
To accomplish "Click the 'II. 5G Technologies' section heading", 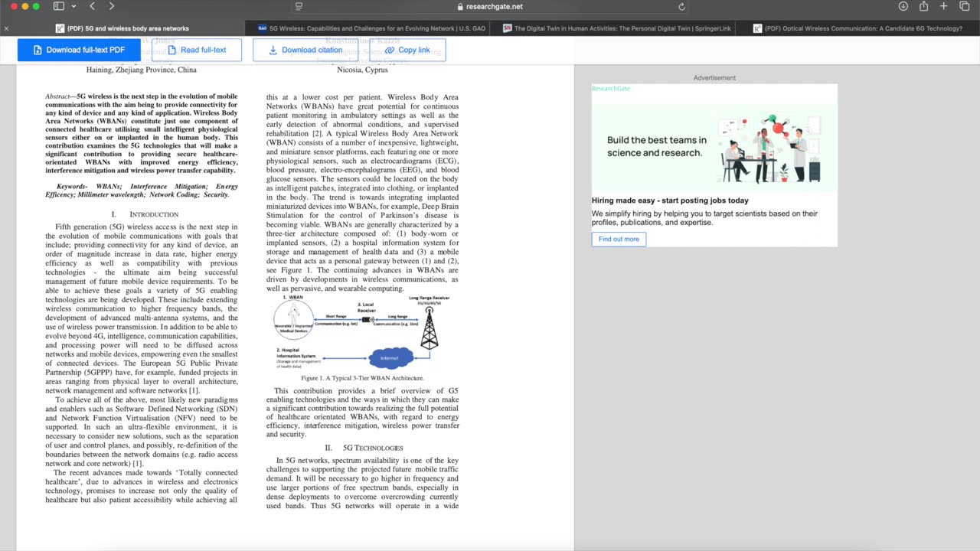I will 363,448.
